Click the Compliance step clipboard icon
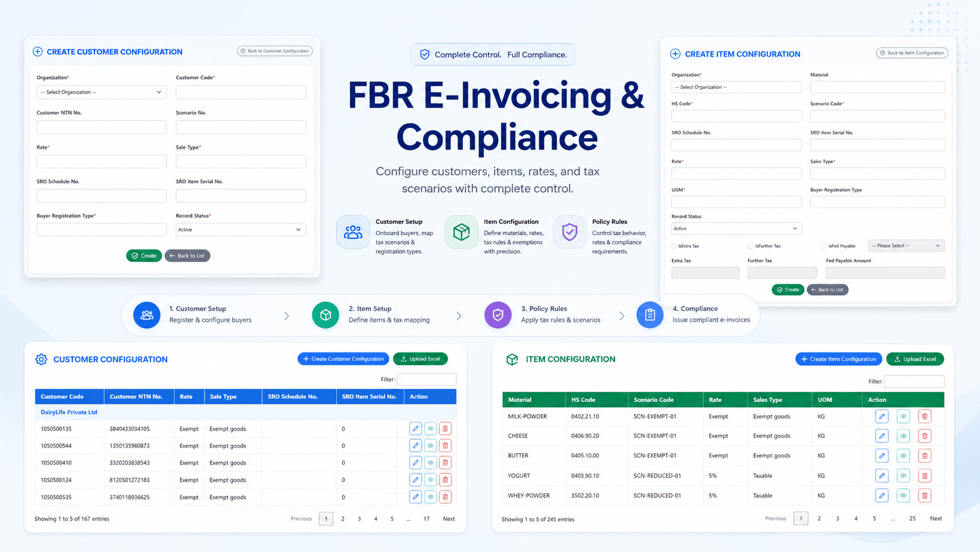 [649, 315]
